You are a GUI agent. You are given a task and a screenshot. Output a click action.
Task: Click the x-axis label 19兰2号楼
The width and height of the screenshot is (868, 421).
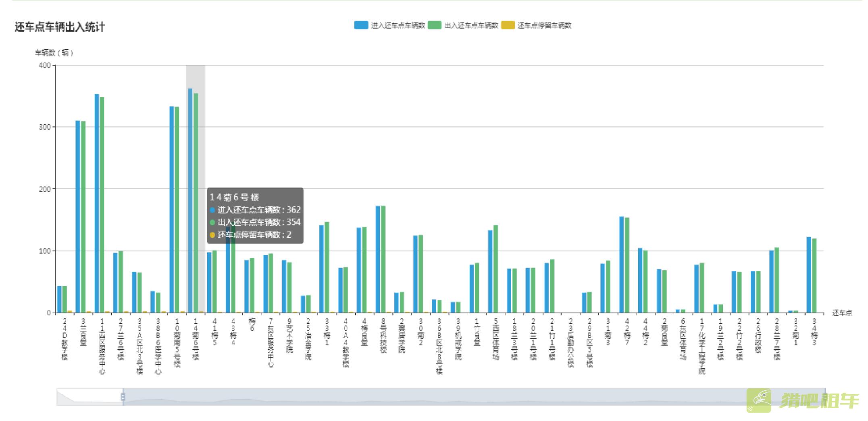720,339
